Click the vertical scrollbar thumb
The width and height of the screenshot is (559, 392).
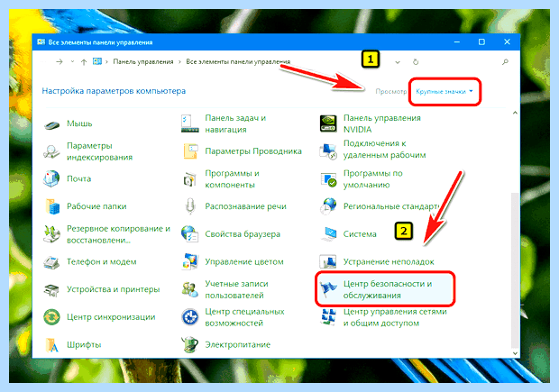point(515,269)
